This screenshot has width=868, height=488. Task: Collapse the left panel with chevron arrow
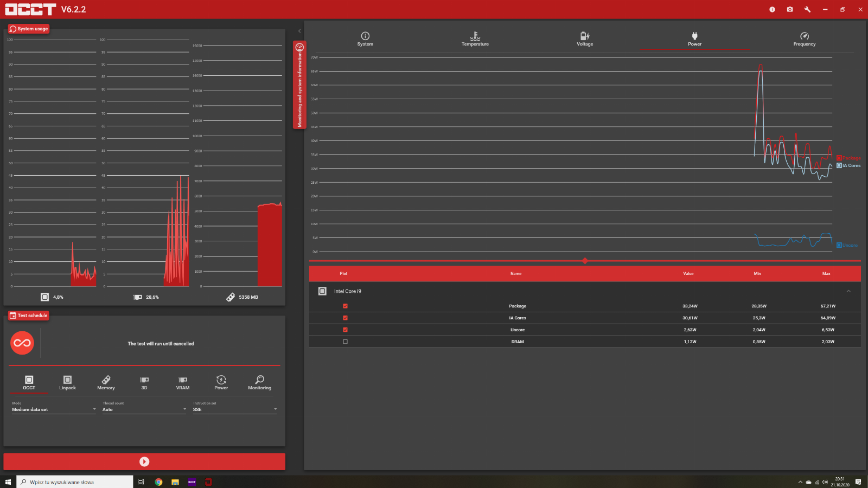(299, 31)
